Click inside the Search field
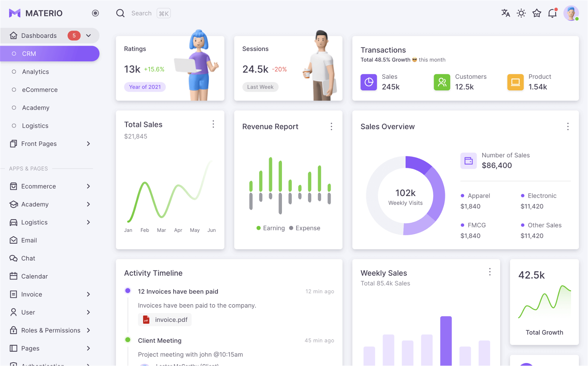The height and width of the screenshot is (366, 588). tap(141, 13)
